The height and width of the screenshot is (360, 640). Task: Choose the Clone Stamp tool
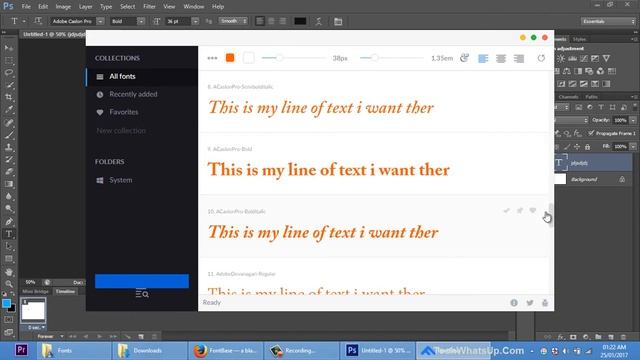(x=9, y=147)
